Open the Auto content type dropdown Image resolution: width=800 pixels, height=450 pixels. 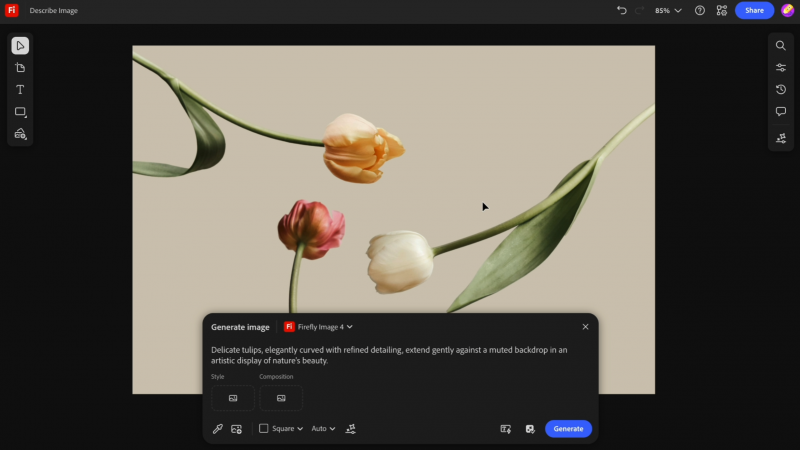coord(323,429)
